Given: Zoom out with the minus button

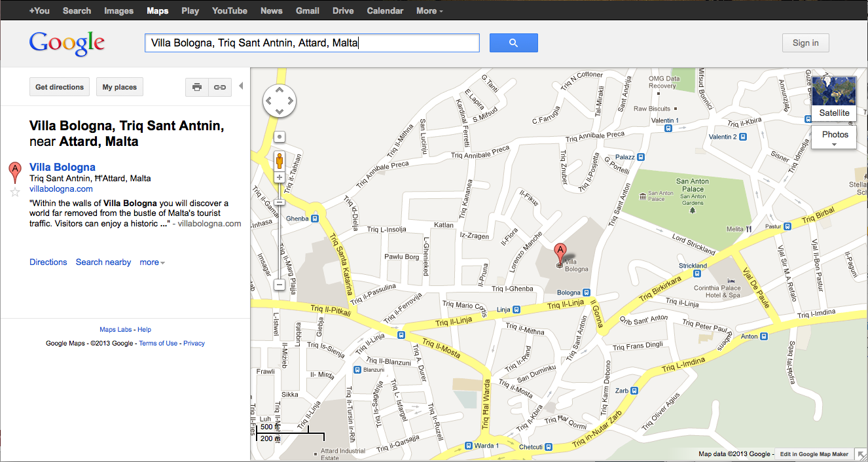Looking at the screenshot, I should click(280, 285).
